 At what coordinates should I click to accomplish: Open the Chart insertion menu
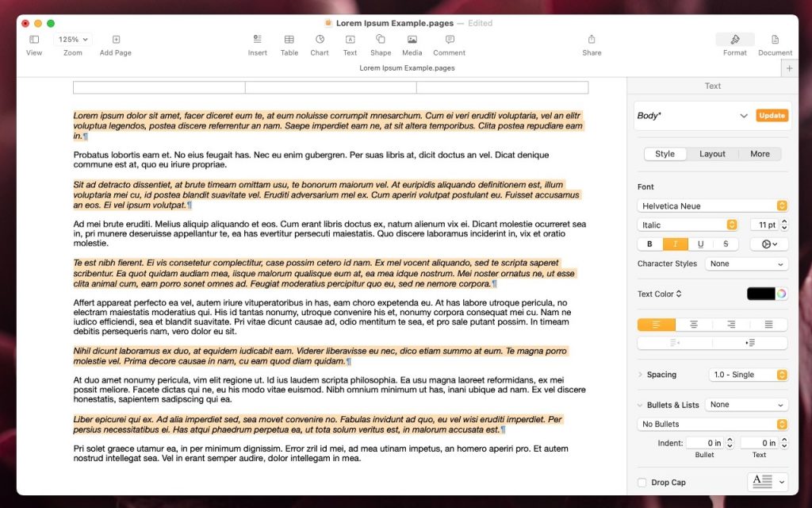(x=319, y=40)
